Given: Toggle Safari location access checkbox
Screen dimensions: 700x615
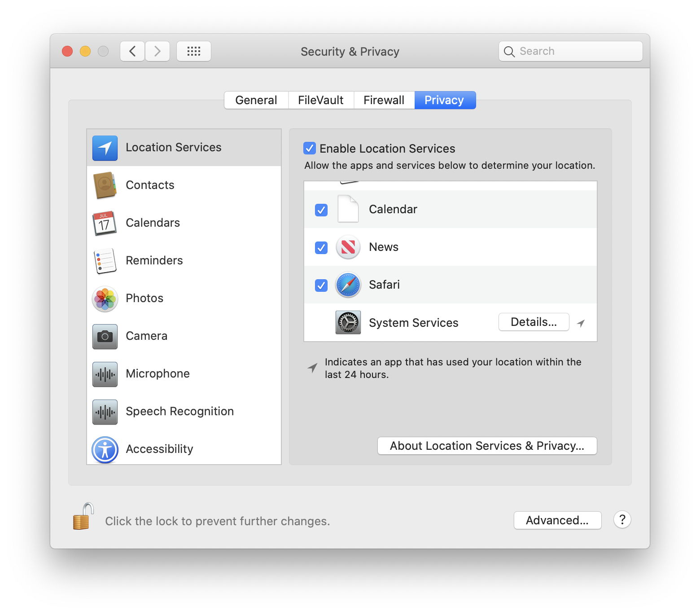Looking at the screenshot, I should click(321, 285).
